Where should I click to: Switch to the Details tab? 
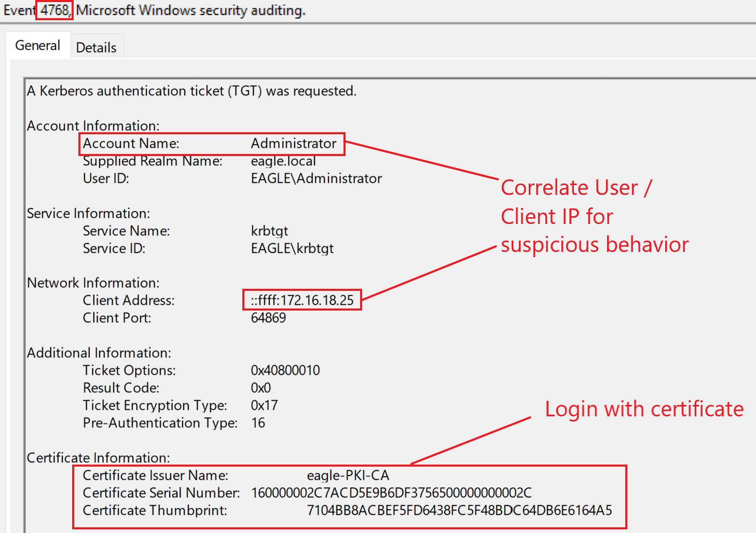click(96, 48)
